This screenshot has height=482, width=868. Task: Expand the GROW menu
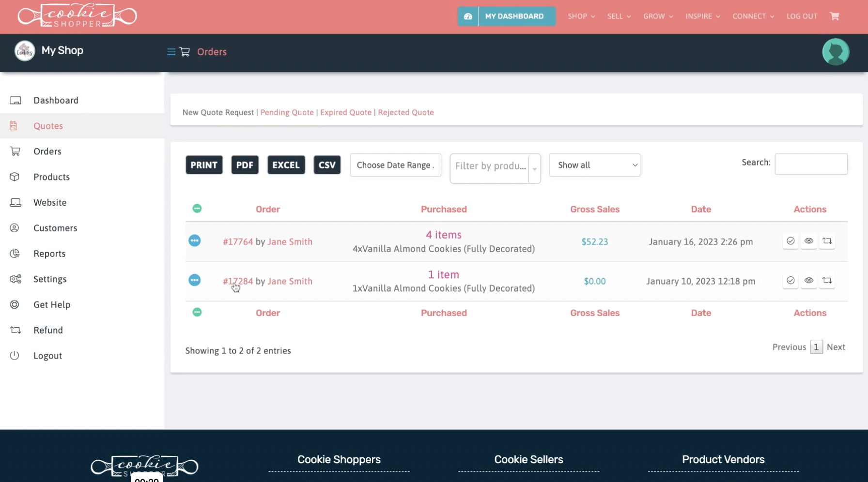click(x=658, y=16)
